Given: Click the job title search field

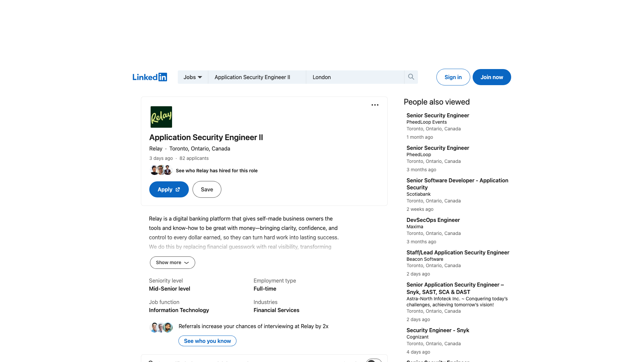Looking at the screenshot, I should coord(257,77).
